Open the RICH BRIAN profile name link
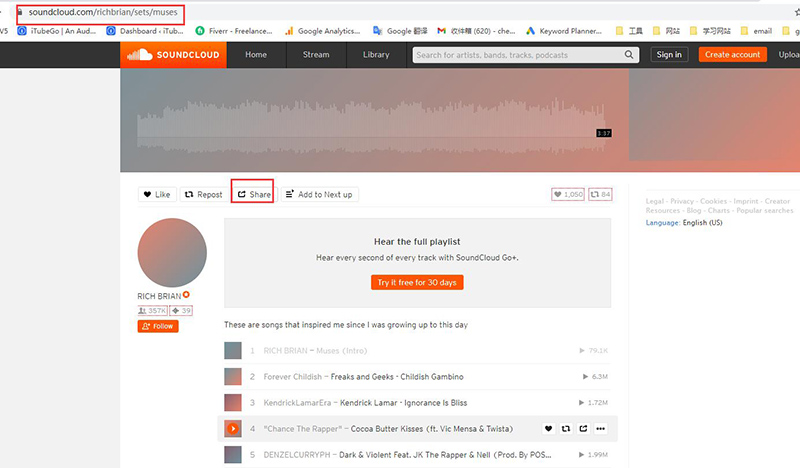The width and height of the screenshot is (800, 468). pyautogui.click(x=159, y=296)
